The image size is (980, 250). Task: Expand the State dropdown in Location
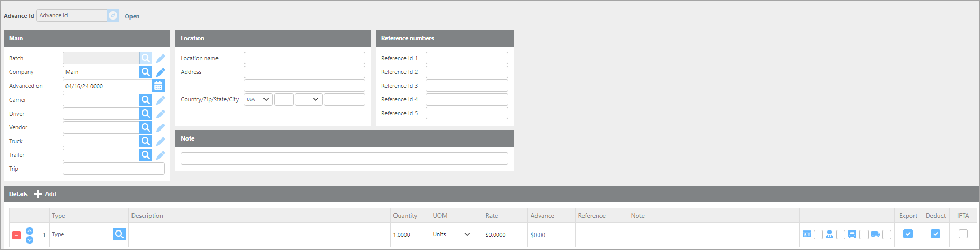308,99
